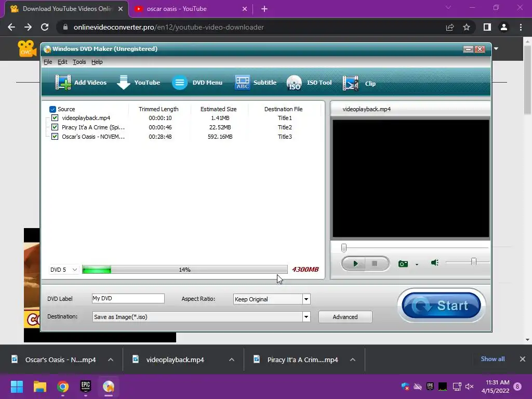The image size is (532, 399).
Task: Click the browser forward arrow
Action: pyautogui.click(x=28, y=27)
